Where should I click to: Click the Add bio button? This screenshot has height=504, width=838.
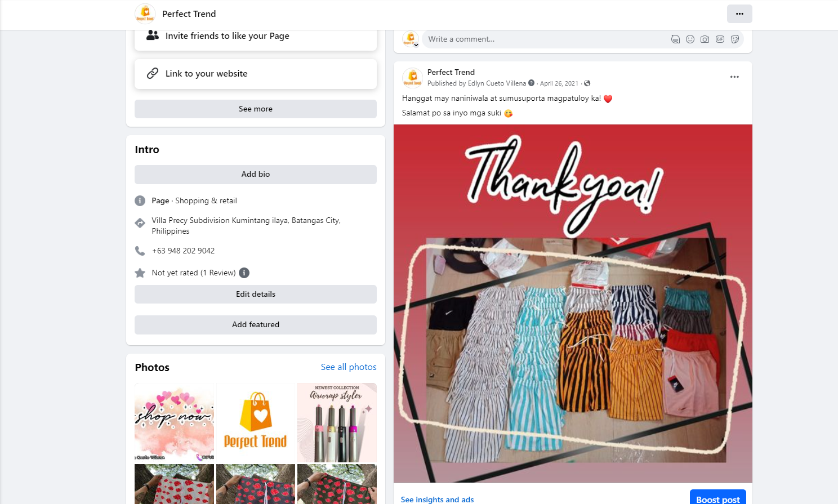(x=256, y=175)
